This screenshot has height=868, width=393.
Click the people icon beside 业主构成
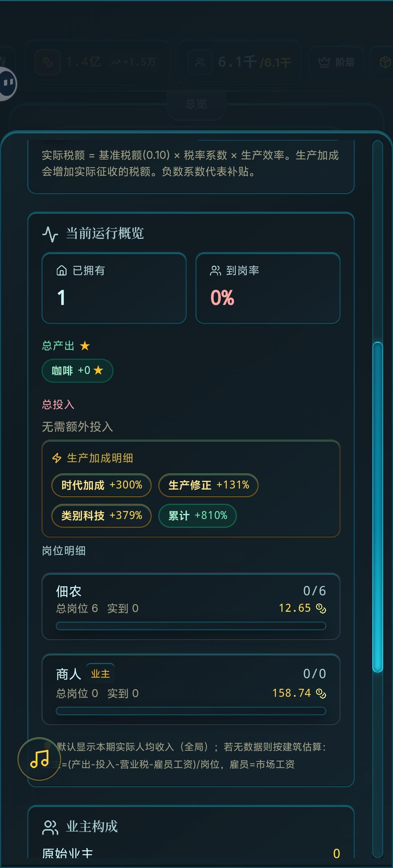pos(50,827)
